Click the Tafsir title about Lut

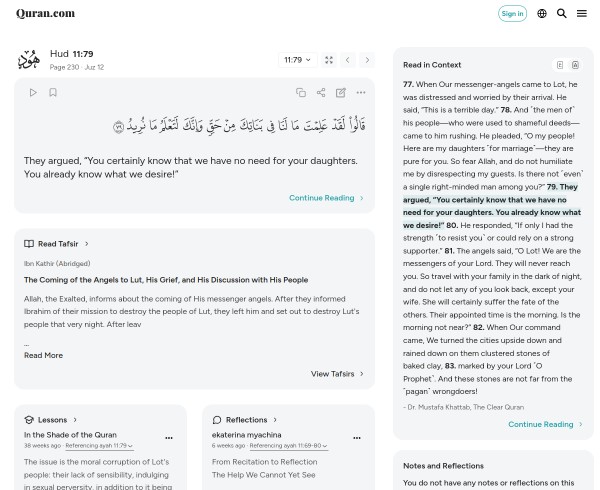166,280
